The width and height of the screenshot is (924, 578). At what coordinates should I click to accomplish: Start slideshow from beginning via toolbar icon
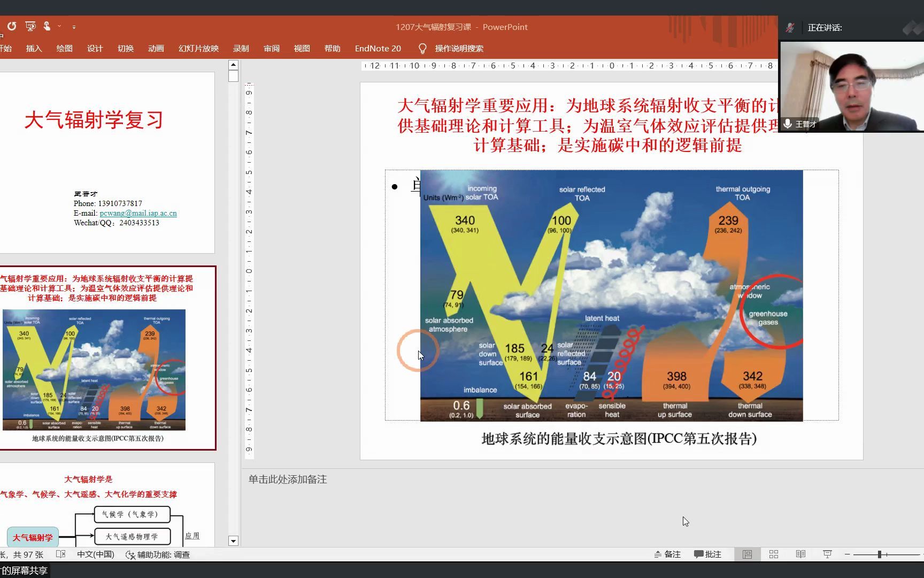click(30, 26)
